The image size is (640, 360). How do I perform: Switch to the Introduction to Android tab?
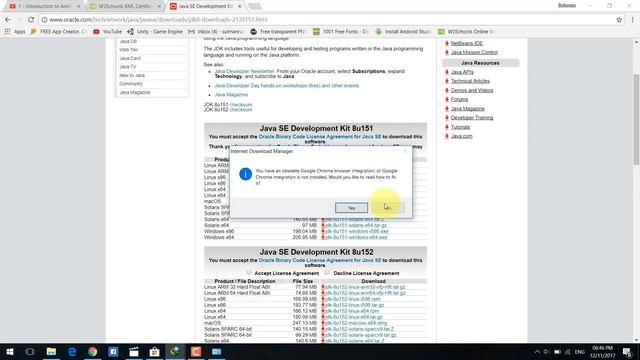(44, 6)
